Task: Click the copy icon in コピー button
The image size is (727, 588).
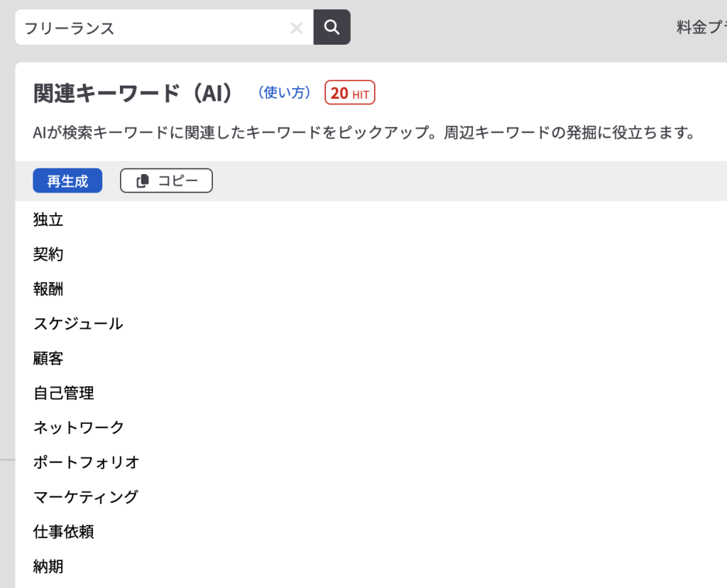Action: pyautogui.click(x=143, y=181)
